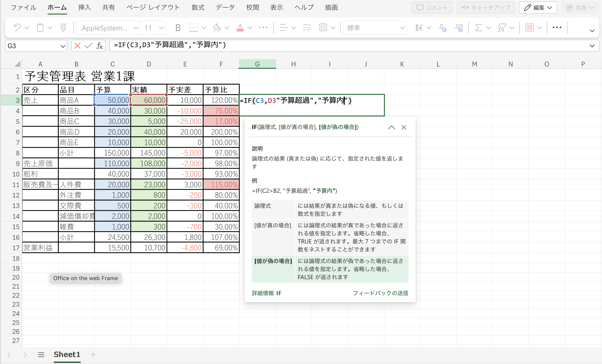Viewport: 602px width, 364px height.
Task: Switch to the 挿入 ribbon tab
Action: tap(84, 8)
